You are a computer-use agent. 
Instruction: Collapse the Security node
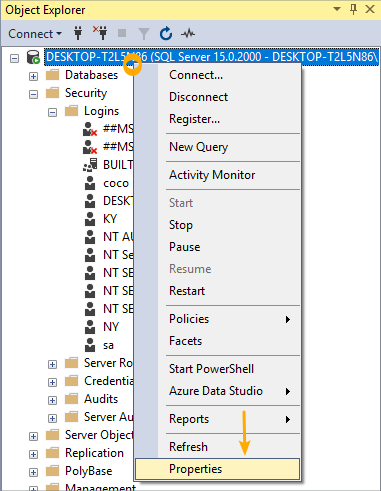(33, 95)
